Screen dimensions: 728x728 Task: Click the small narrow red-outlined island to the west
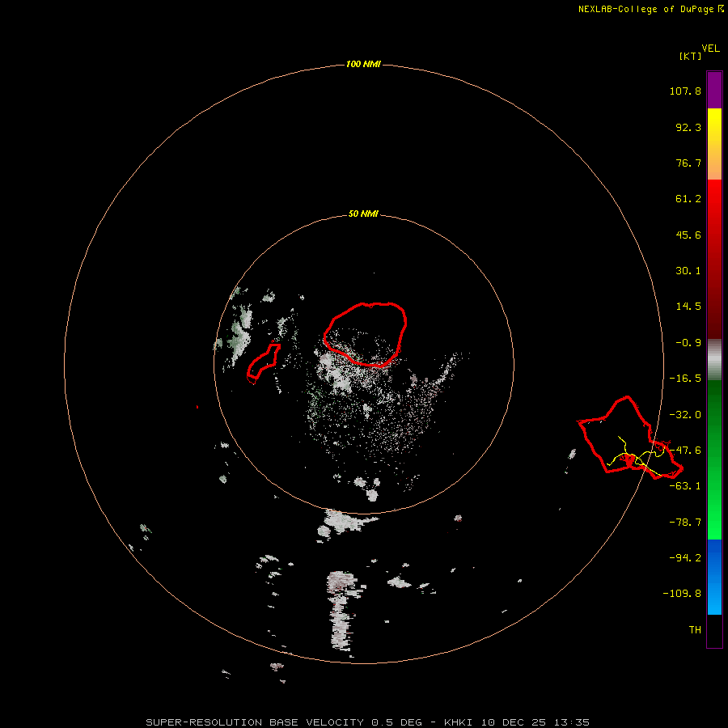tap(264, 363)
